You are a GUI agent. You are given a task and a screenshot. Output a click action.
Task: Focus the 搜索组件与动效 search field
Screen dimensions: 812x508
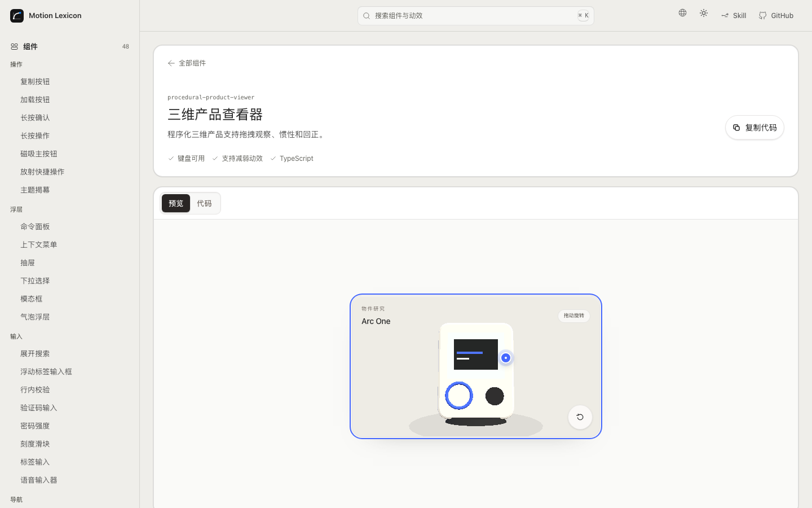(476, 16)
